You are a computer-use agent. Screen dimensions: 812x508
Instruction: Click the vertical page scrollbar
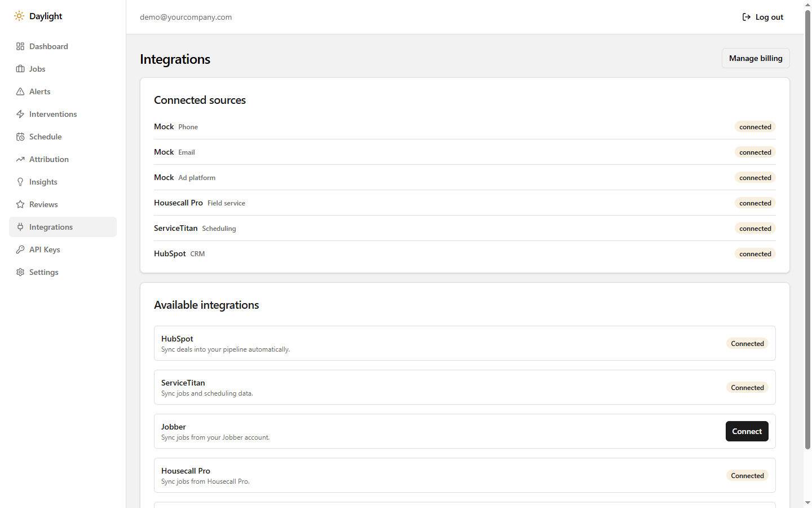coord(807,230)
